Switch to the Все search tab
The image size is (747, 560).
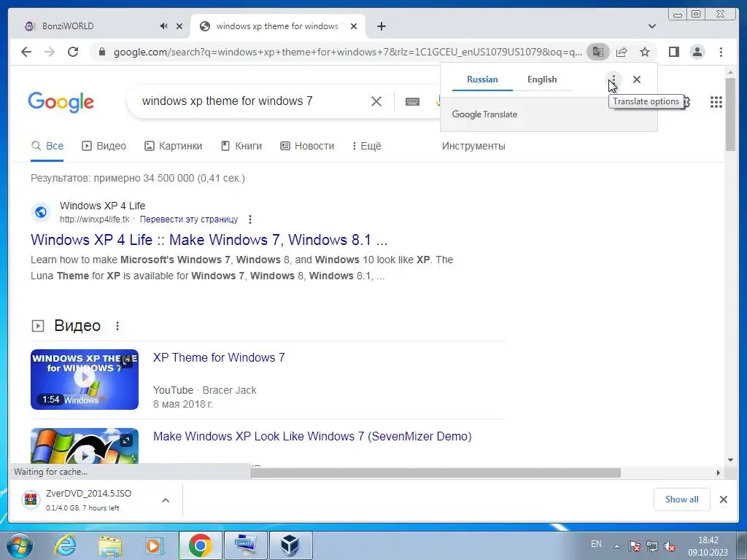pyautogui.click(x=47, y=146)
